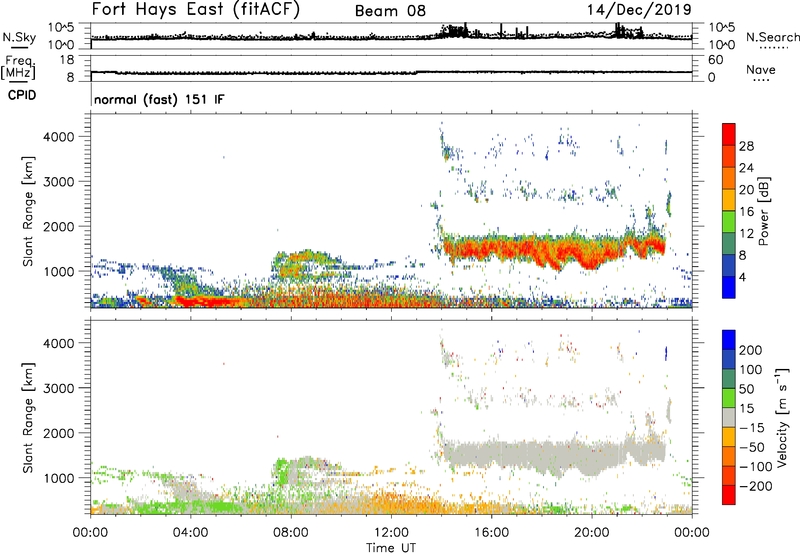Click the '24' label on the power color bar
The image size is (800, 554).
pos(746,168)
